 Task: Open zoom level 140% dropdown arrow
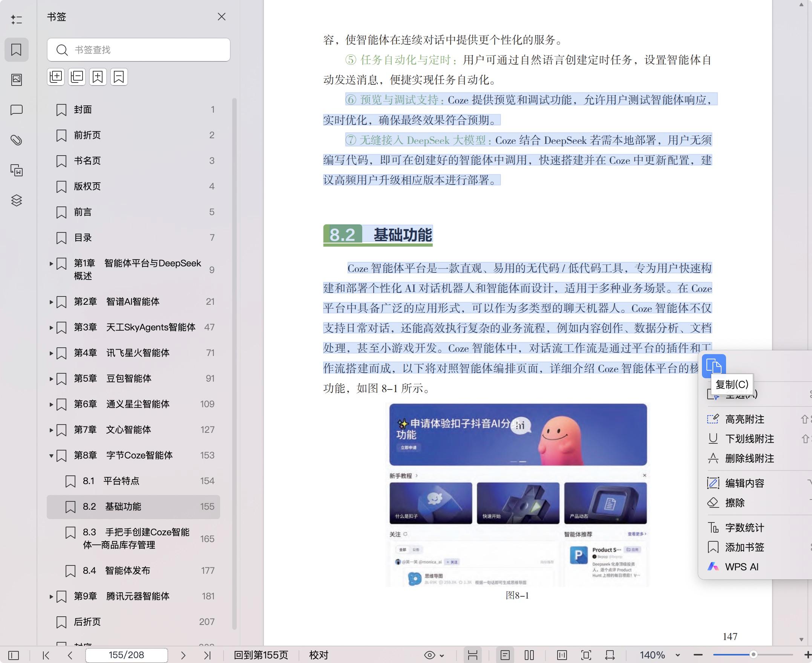point(678,655)
